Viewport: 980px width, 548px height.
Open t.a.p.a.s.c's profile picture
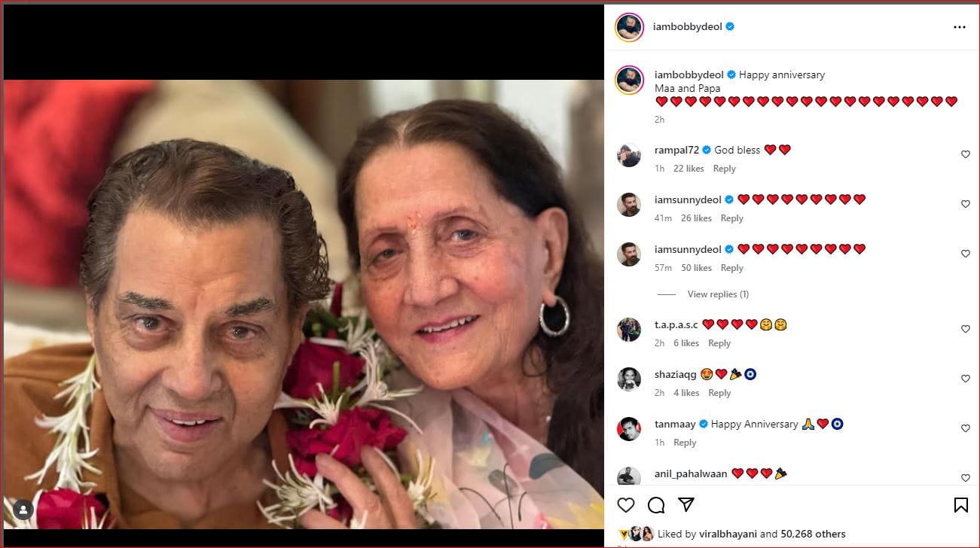click(x=629, y=330)
